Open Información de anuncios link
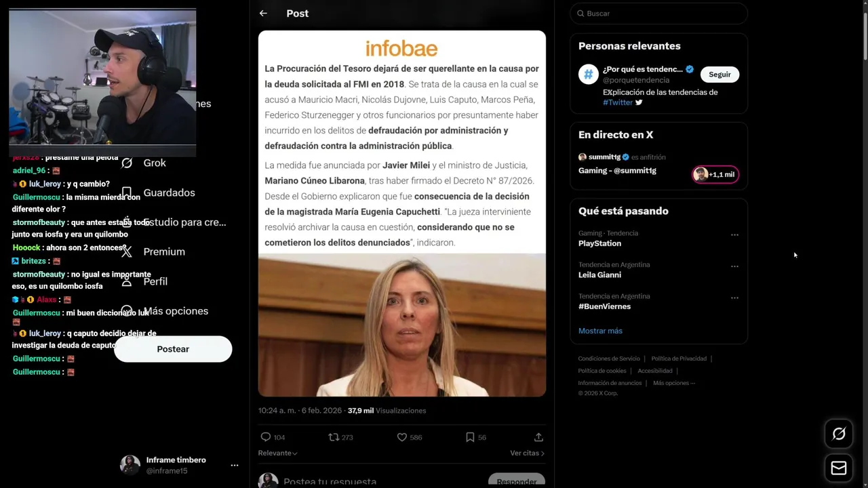This screenshot has height=488, width=868. [610, 383]
